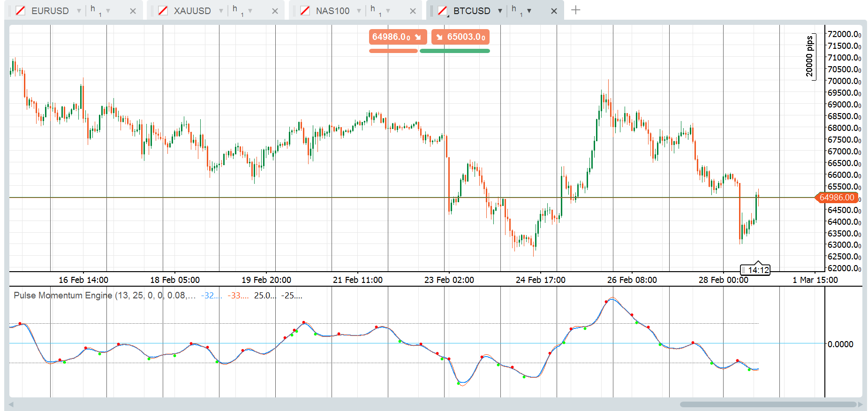The width and height of the screenshot is (868, 411).
Task: Close the NAS100 chart tab
Action: tap(413, 11)
